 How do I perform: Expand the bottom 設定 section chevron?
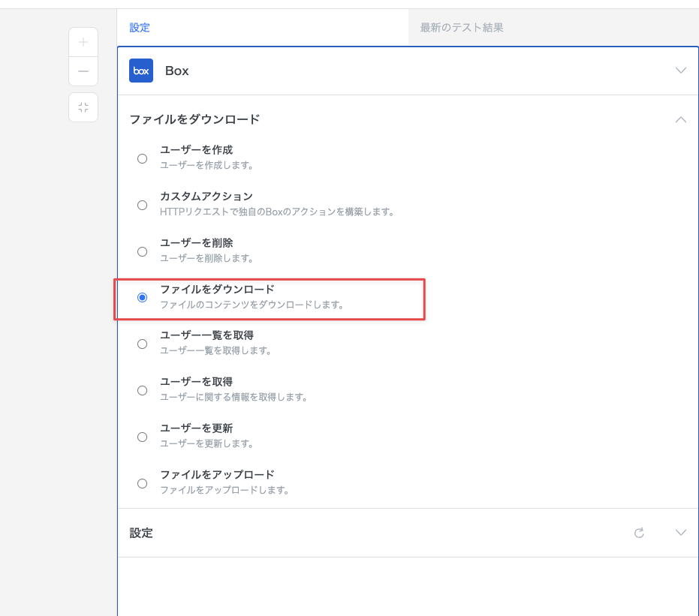681,533
